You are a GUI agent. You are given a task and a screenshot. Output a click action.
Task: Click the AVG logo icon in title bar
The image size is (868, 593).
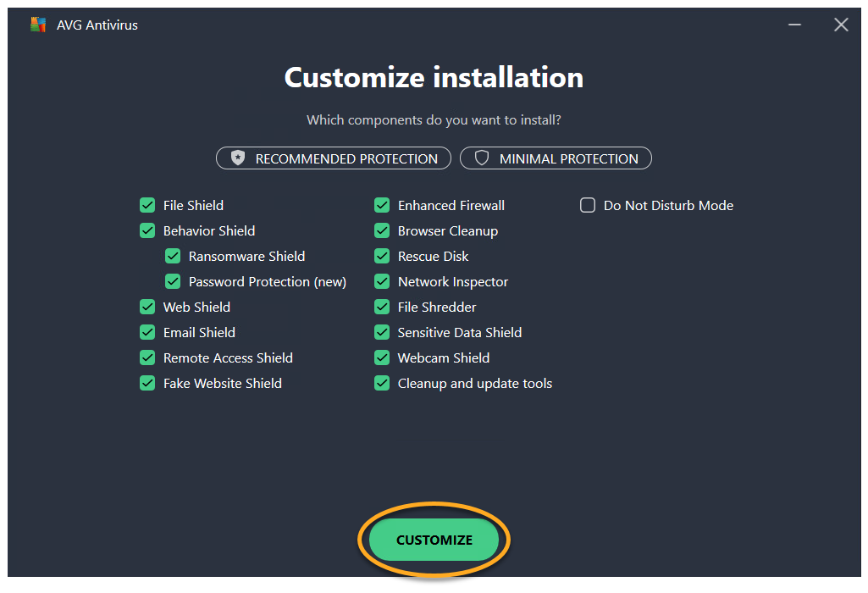(x=37, y=25)
